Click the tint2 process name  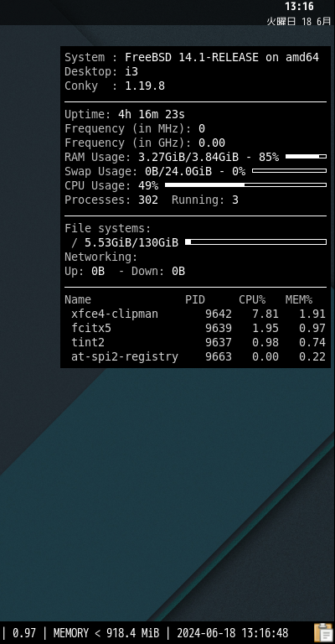point(88,342)
